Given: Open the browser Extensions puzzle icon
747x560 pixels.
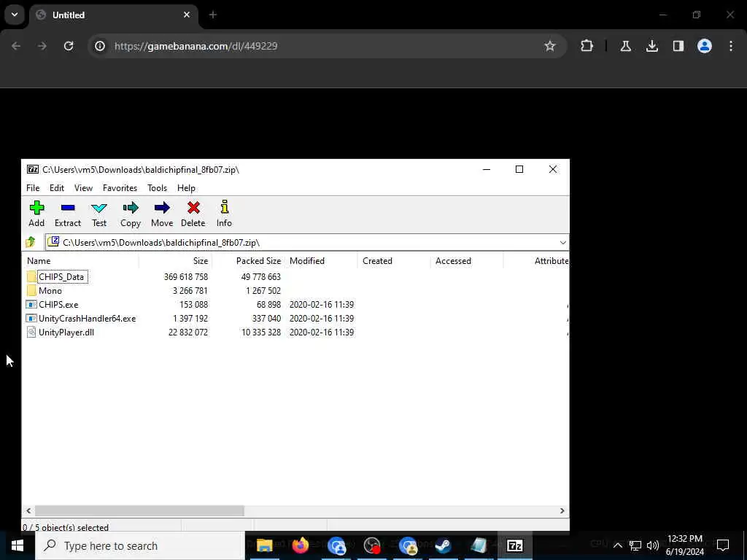Looking at the screenshot, I should (x=587, y=46).
